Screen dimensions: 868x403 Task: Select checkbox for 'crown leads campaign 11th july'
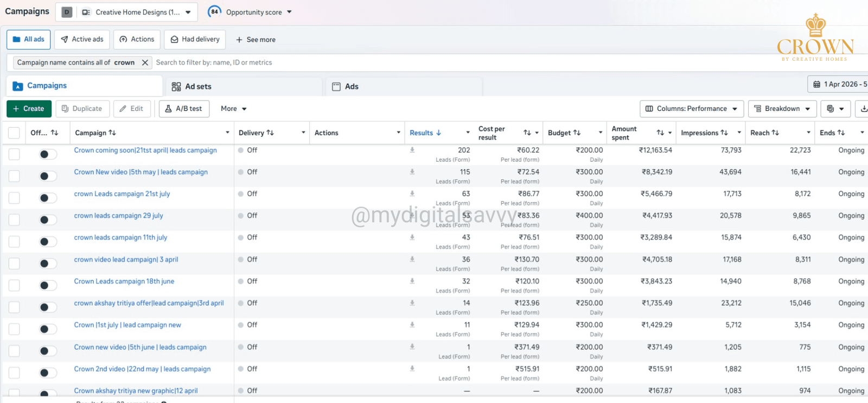pos(14,242)
